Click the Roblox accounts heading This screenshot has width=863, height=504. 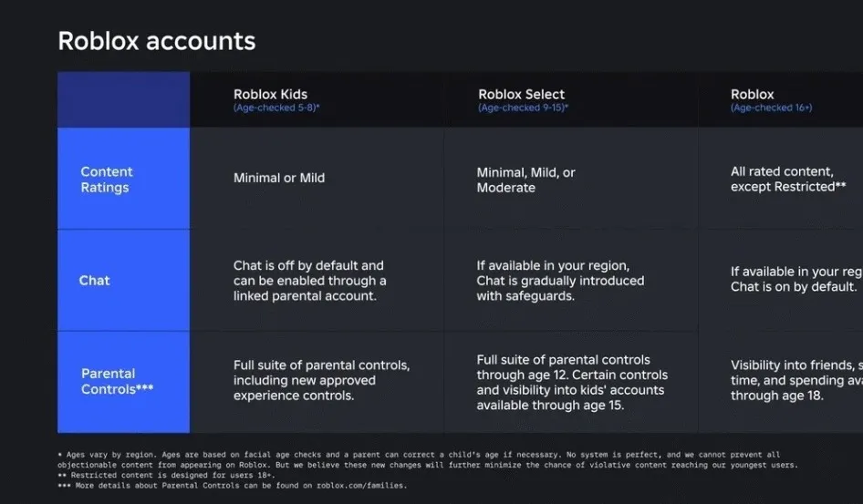pyautogui.click(x=157, y=42)
